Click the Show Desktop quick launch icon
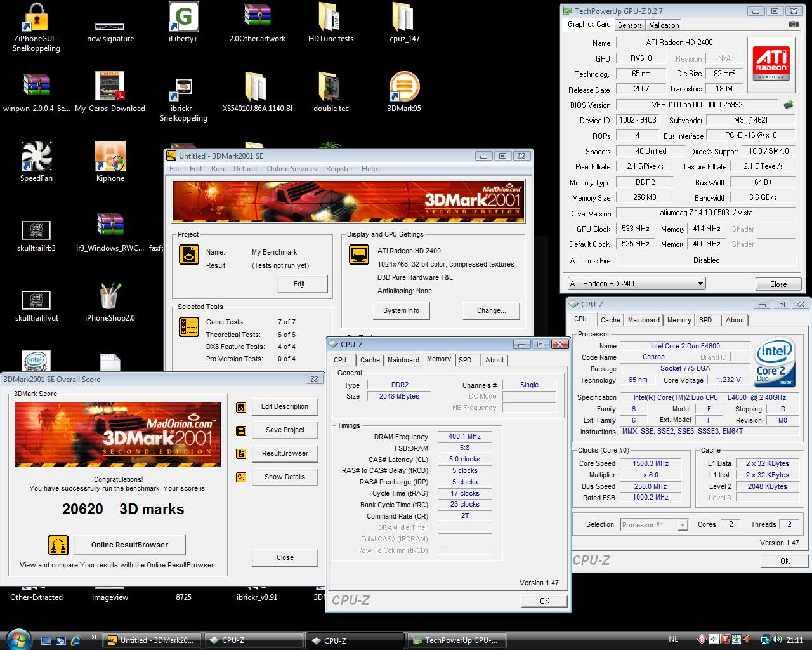Image resolution: width=812 pixels, height=650 pixels. click(x=46, y=640)
